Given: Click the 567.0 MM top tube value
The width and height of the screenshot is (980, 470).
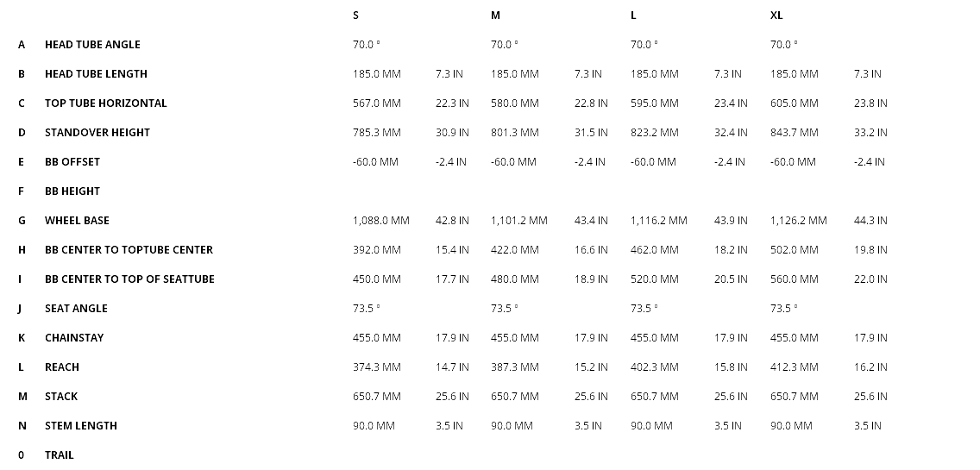Looking at the screenshot, I should pyautogui.click(x=376, y=103).
